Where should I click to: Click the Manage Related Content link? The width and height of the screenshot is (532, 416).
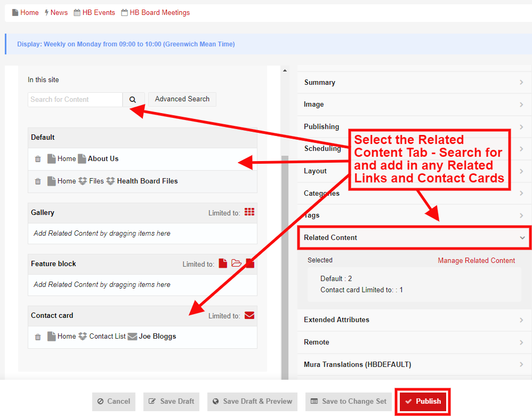(x=476, y=260)
